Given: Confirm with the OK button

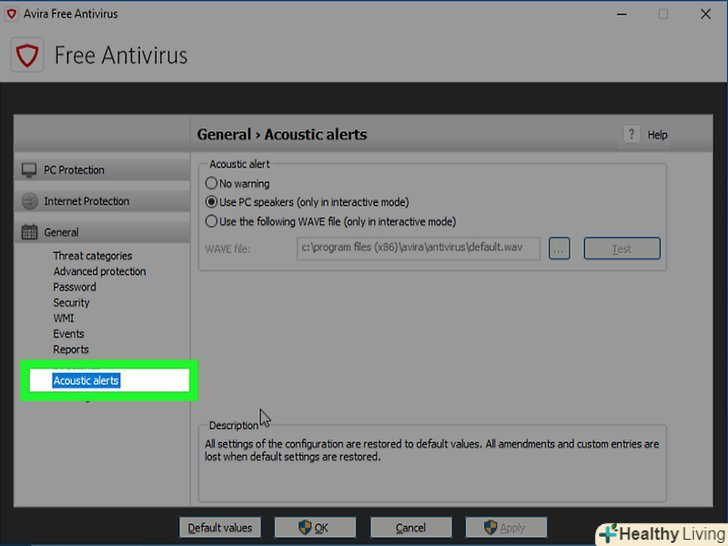Looking at the screenshot, I should click(x=315, y=528).
